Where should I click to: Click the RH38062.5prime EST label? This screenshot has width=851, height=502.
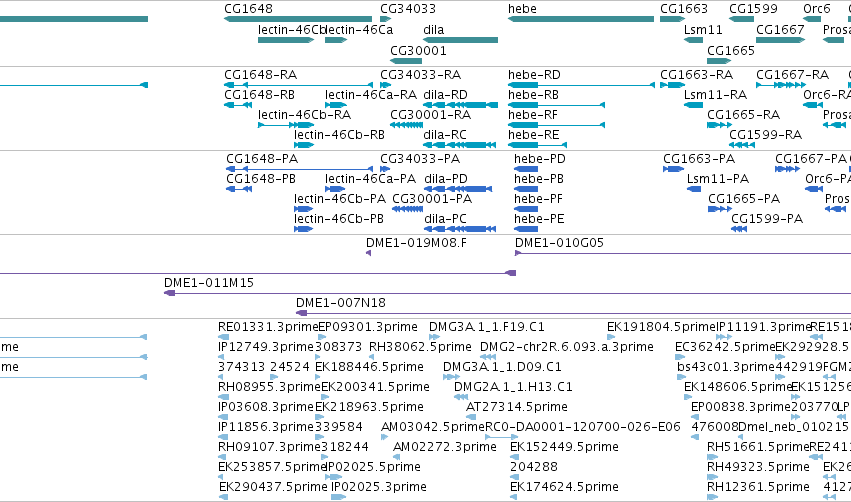coord(420,347)
